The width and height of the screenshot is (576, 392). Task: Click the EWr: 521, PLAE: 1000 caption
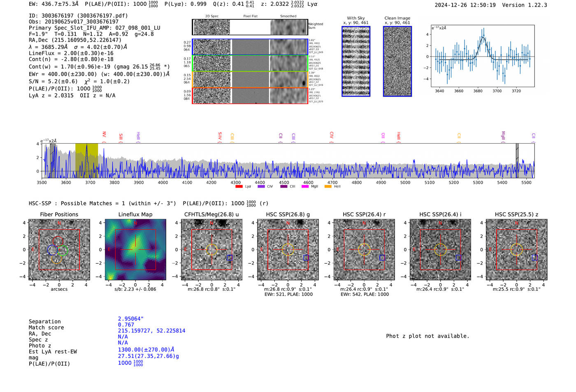pos(288,294)
